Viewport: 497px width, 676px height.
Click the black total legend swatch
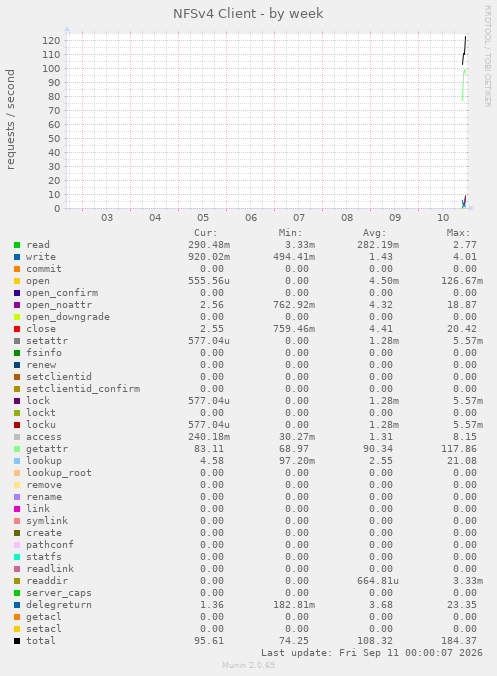(17, 641)
